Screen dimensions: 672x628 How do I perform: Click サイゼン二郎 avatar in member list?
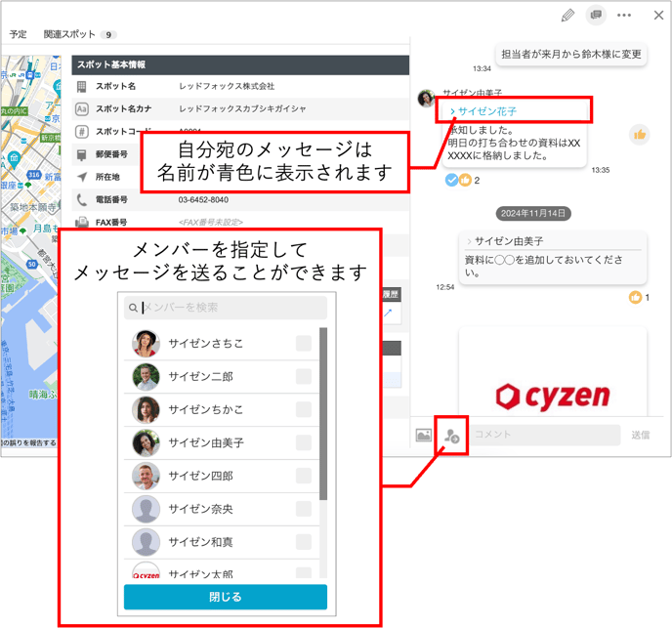click(x=146, y=376)
